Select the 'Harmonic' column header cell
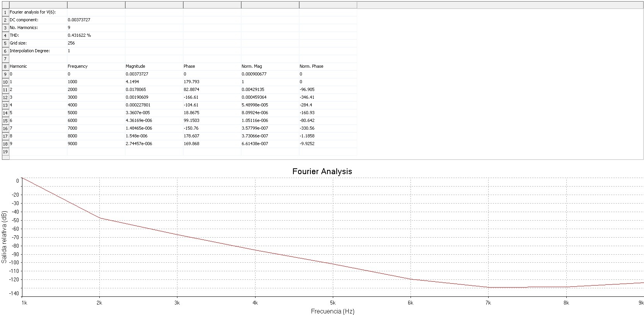 tap(38, 66)
